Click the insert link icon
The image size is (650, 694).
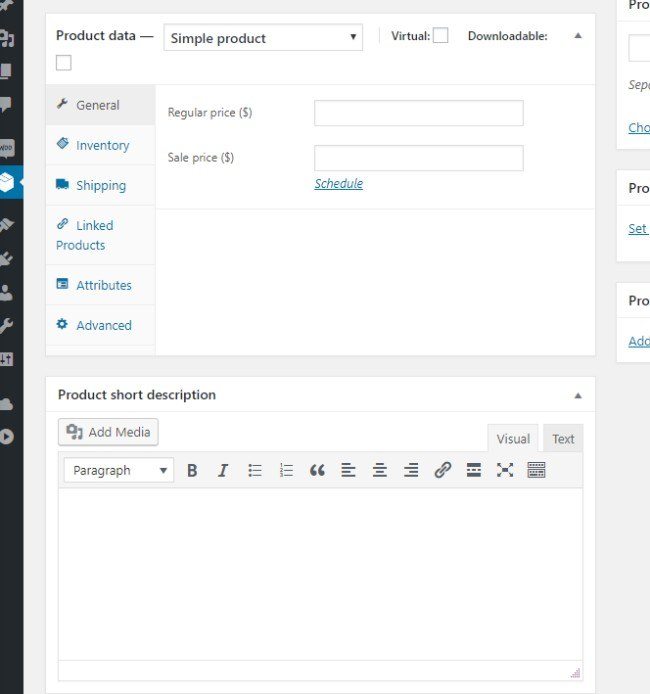[442, 470]
